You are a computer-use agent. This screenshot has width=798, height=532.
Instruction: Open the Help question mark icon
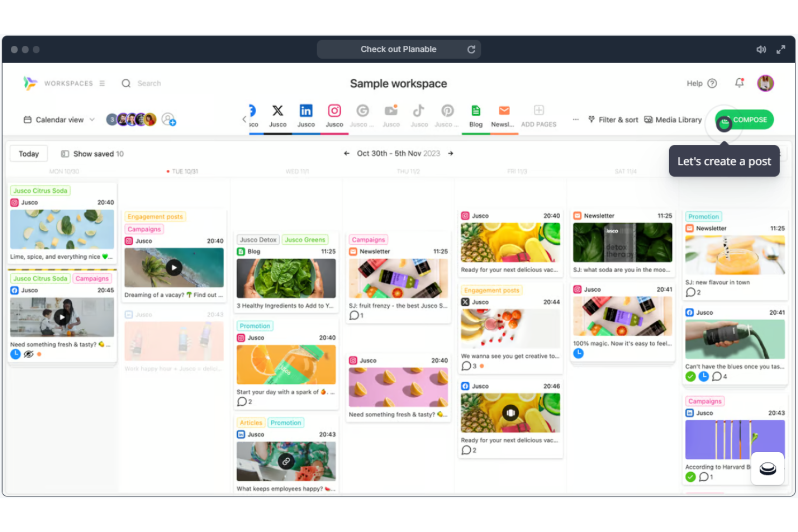point(712,84)
